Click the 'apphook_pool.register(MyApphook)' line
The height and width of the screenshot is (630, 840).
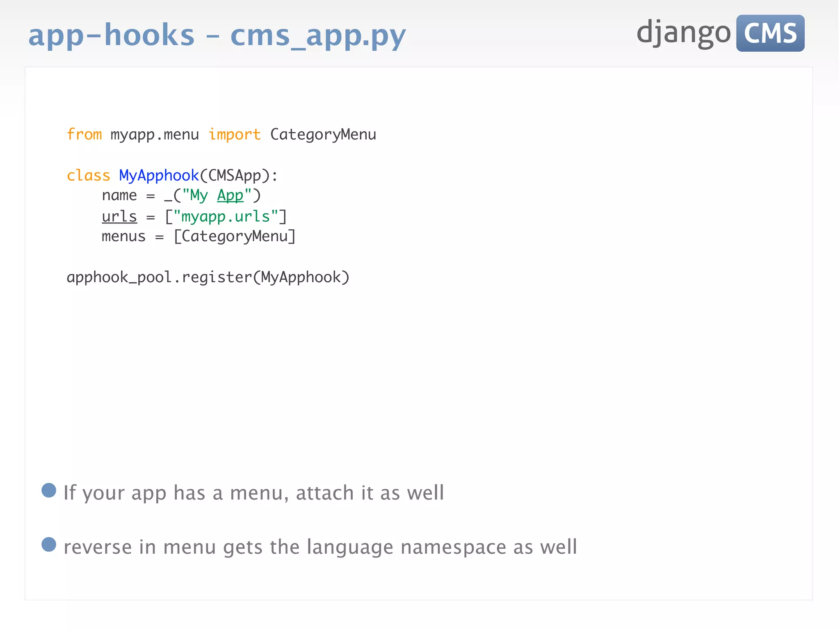208,277
